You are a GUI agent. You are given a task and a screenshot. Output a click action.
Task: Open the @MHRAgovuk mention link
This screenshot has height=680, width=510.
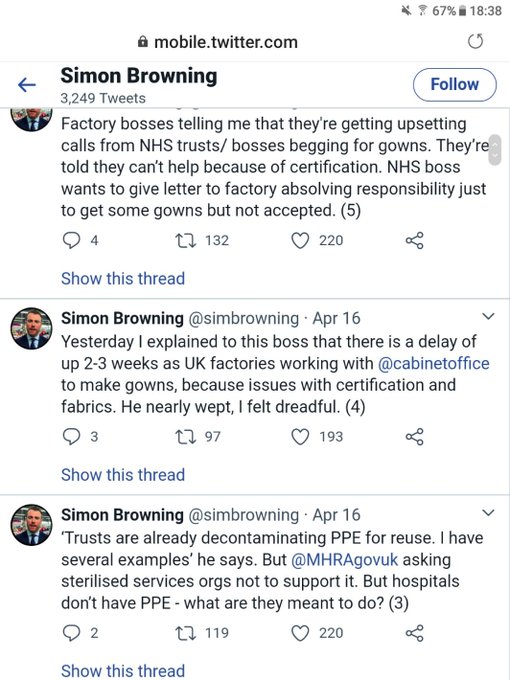pos(344,560)
